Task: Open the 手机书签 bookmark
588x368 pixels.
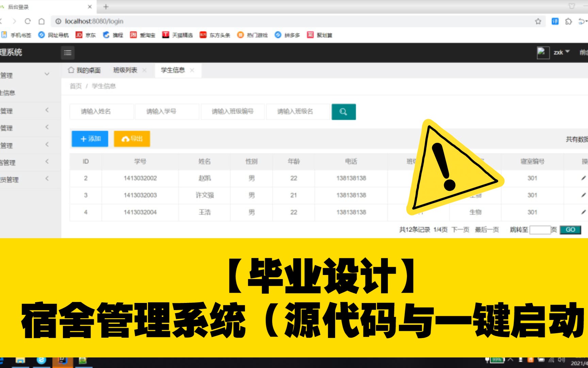Action: (16, 35)
